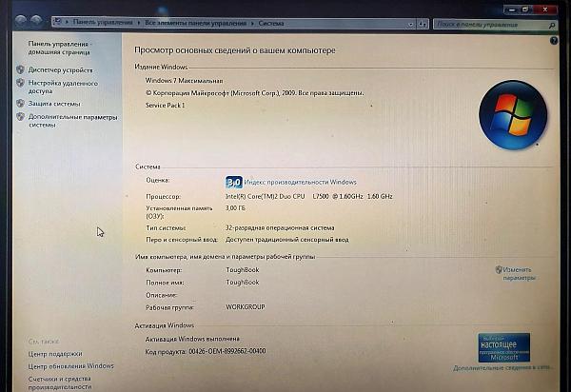The image size is (571, 392).
Task: Click the shield icon beside Настройка удаленного доступа
Action: [x=20, y=83]
